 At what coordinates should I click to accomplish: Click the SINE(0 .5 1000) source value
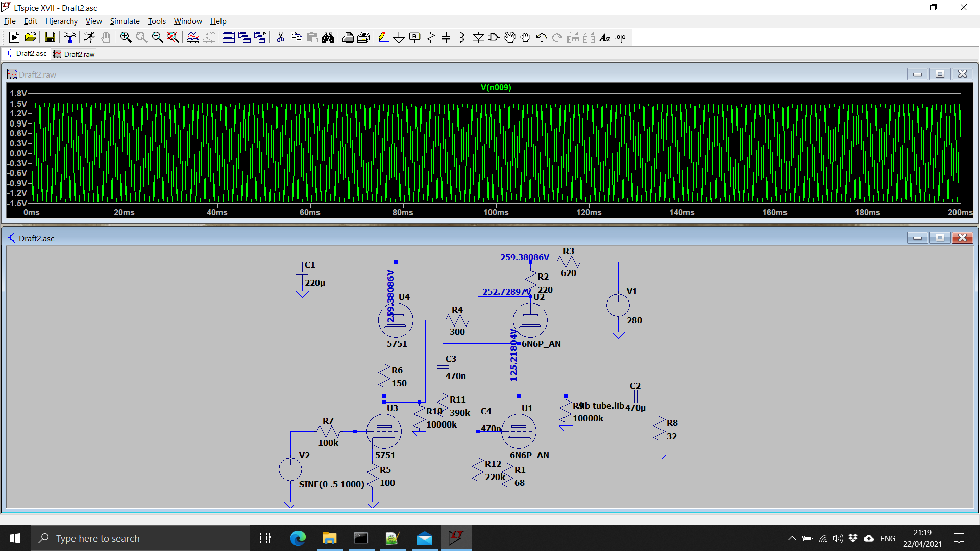(x=332, y=484)
